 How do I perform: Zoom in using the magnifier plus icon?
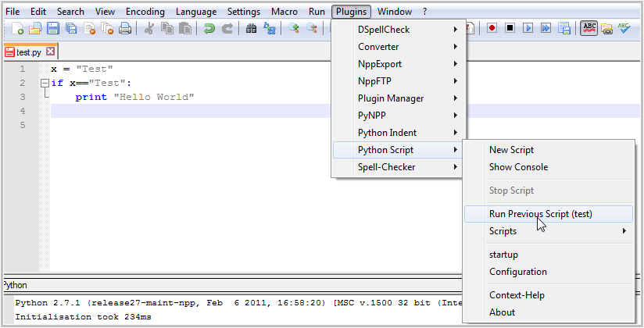293,28
